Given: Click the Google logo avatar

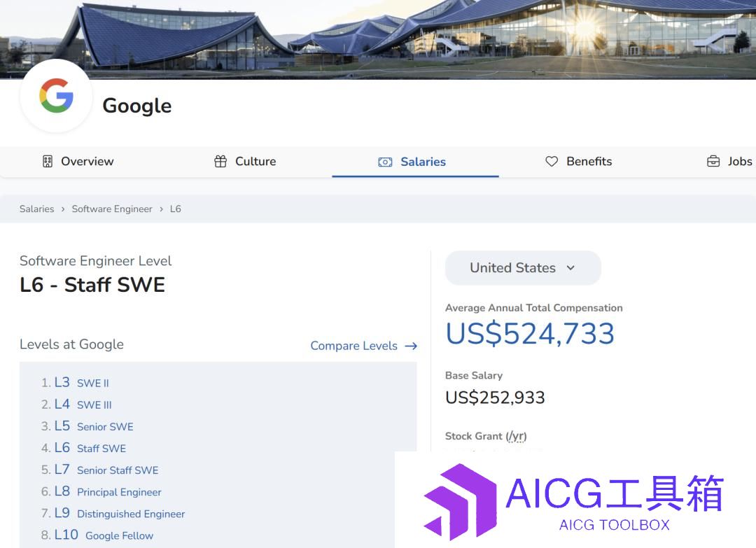Looking at the screenshot, I should (56, 96).
